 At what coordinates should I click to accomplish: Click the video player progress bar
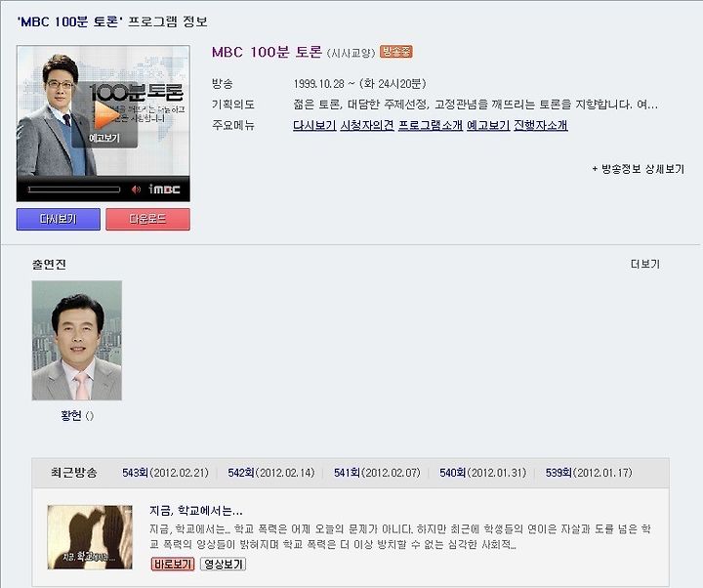pyautogui.click(x=74, y=189)
